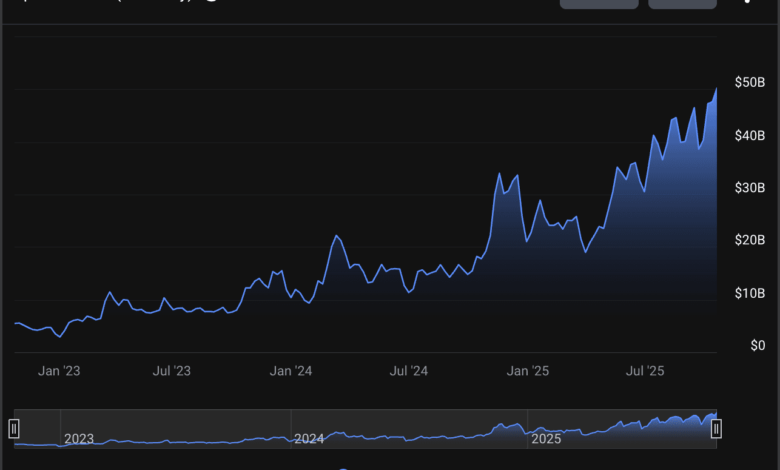
Task: Click the narrower gray button at the top
Action: tap(682, 3)
